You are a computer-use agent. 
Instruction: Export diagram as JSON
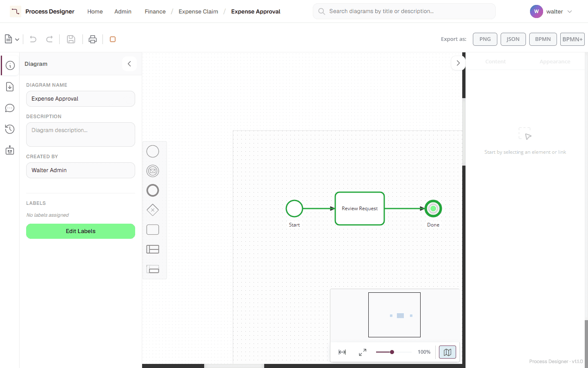click(x=513, y=39)
